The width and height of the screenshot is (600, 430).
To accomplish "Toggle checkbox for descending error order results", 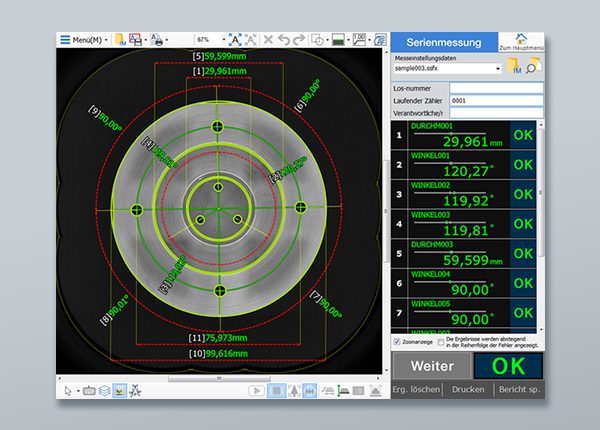I will tap(441, 342).
